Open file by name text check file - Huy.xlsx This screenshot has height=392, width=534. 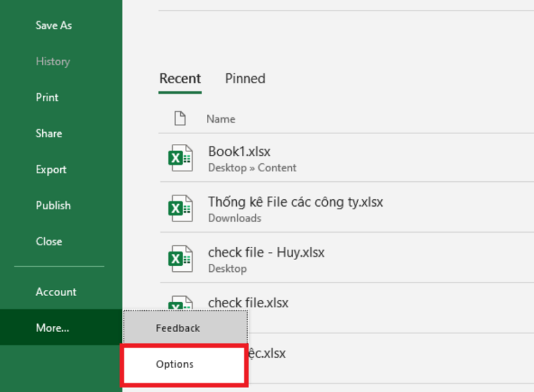click(266, 253)
